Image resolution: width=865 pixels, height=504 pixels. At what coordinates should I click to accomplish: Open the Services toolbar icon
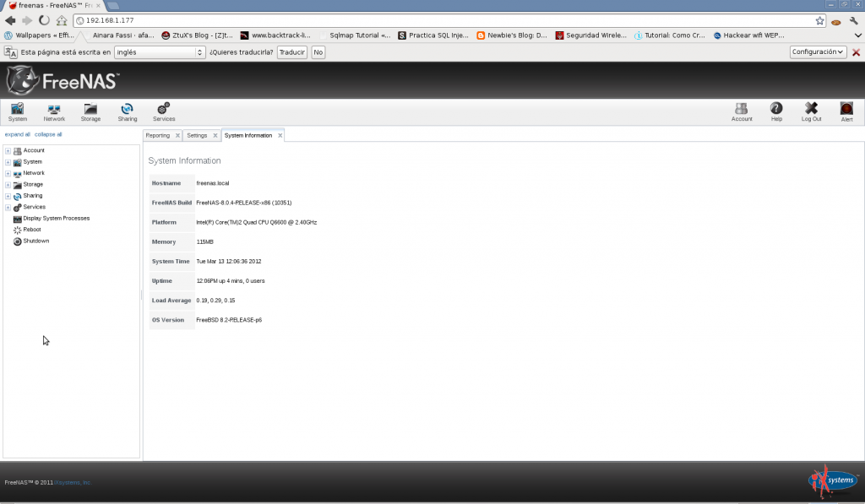[164, 112]
